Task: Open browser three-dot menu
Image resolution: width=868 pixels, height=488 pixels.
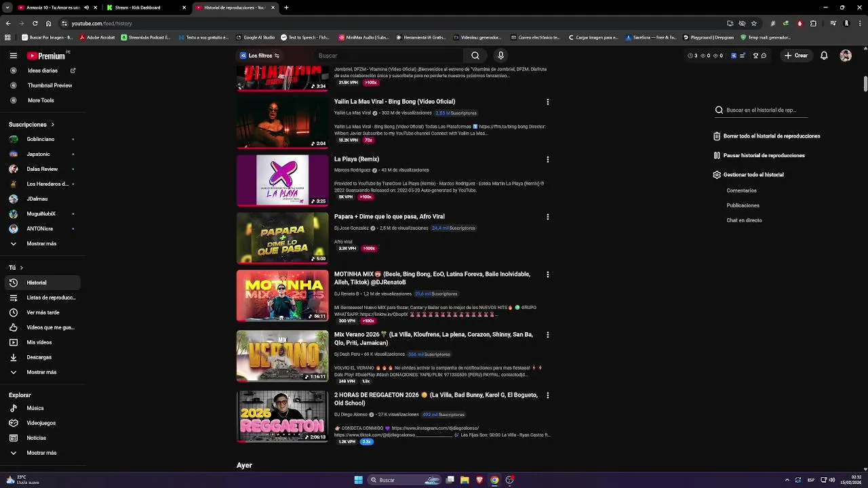Action: (859, 23)
